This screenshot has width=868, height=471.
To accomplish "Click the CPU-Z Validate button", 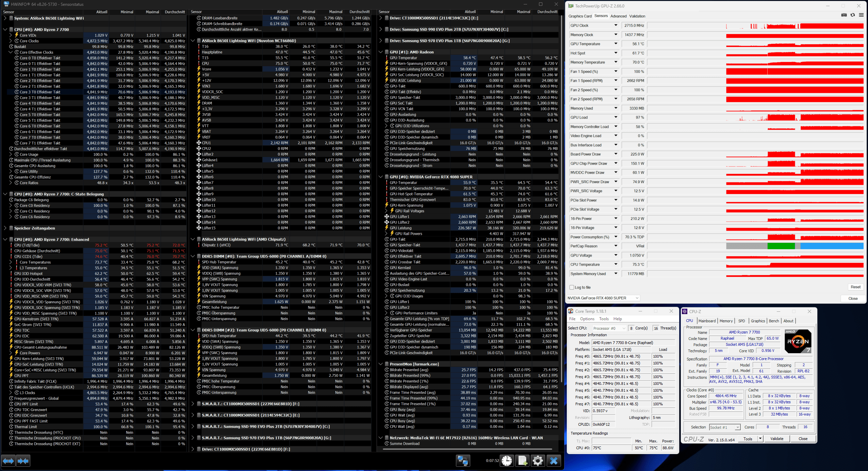I will (x=776, y=439).
